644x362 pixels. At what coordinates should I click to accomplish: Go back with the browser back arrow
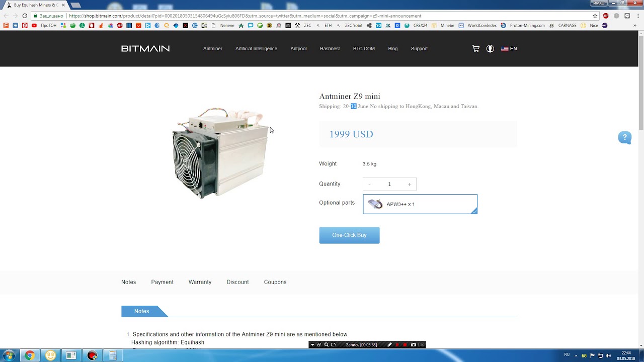[x=6, y=16]
